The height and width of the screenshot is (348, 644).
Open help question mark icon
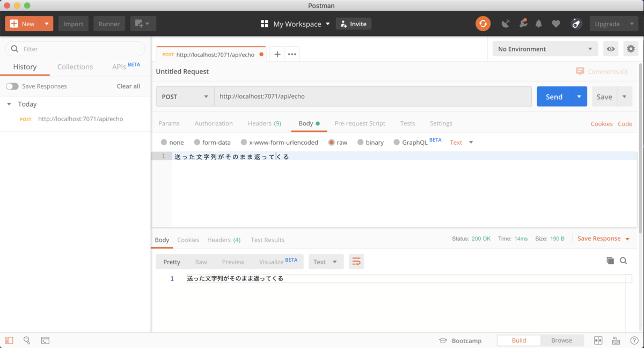(x=634, y=340)
